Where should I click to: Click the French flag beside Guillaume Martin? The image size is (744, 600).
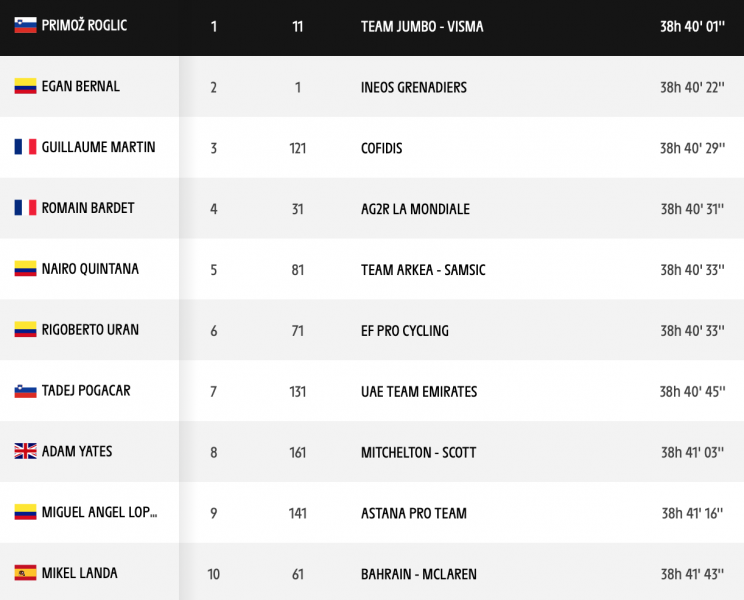[25, 147]
